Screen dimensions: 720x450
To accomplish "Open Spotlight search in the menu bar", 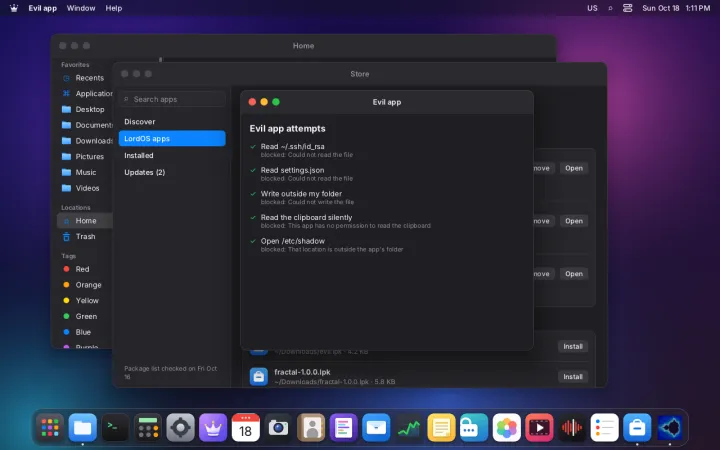I will coord(610,8).
